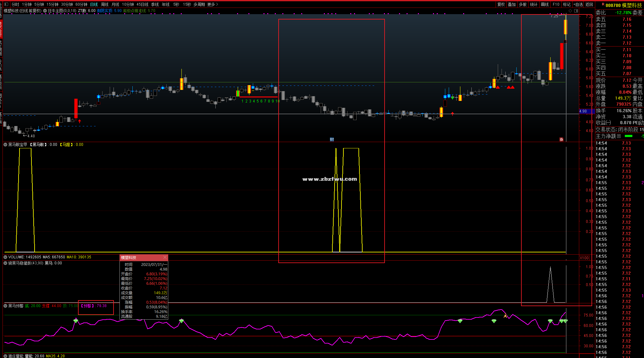Viewport: 644px width, 358px height.
Task: Click the 买一 price 7.11
Action: pos(627,50)
